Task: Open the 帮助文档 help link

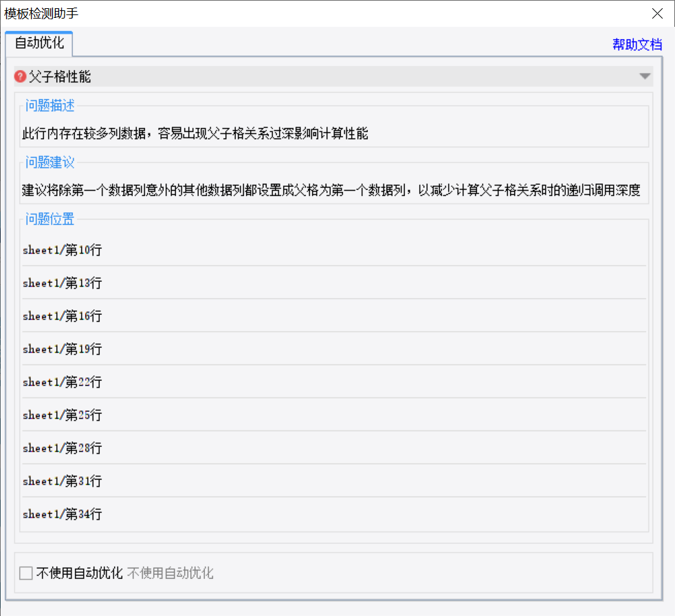Action: pyautogui.click(x=637, y=44)
